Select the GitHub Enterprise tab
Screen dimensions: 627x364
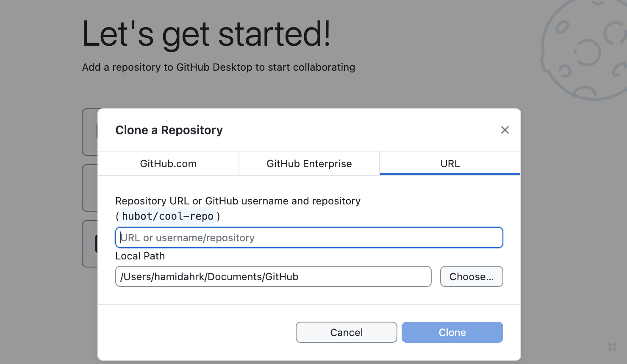pos(309,163)
